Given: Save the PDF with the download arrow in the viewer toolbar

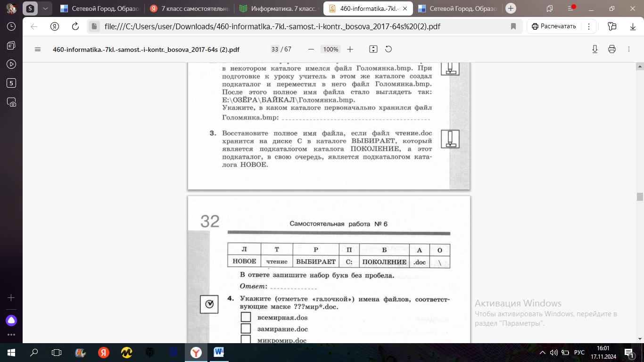Looking at the screenshot, I should tap(595, 49).
